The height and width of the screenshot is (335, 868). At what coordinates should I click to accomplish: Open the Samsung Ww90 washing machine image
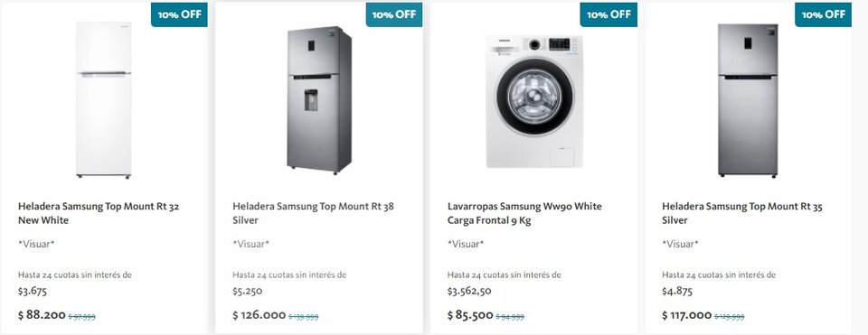pos(534,102)
